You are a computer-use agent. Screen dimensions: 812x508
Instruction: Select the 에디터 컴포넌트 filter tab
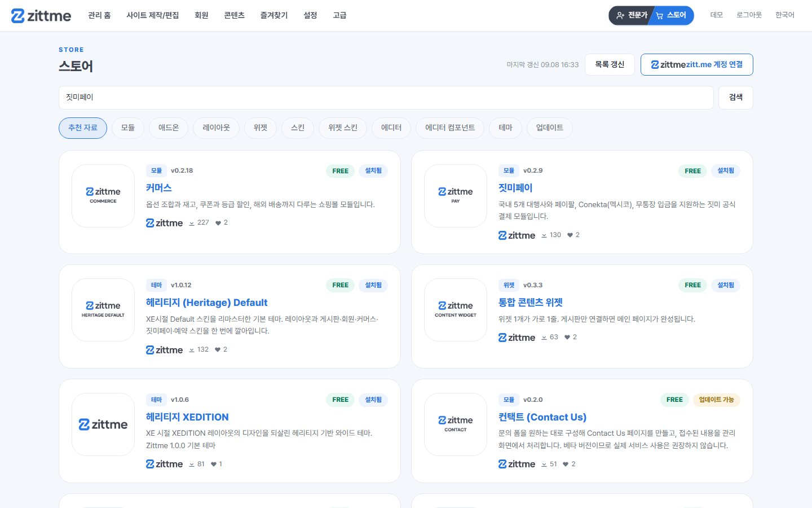(450, 128)
